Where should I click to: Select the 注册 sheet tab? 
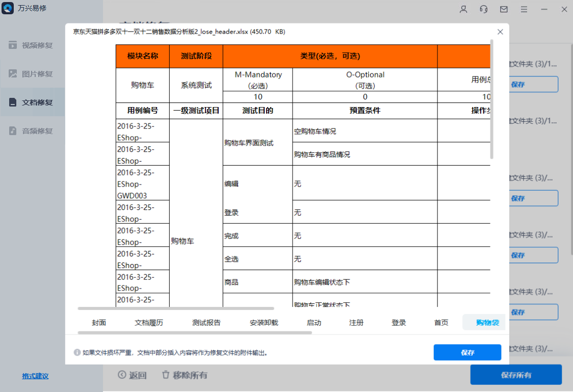tap(356, 322)
